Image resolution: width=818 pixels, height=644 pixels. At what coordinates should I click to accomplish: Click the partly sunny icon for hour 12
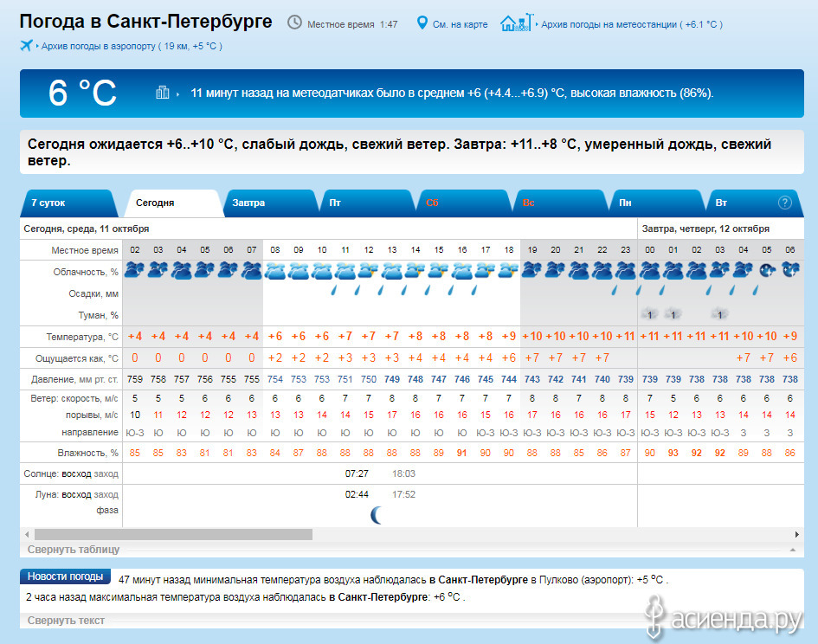click(x=368, y=271)
